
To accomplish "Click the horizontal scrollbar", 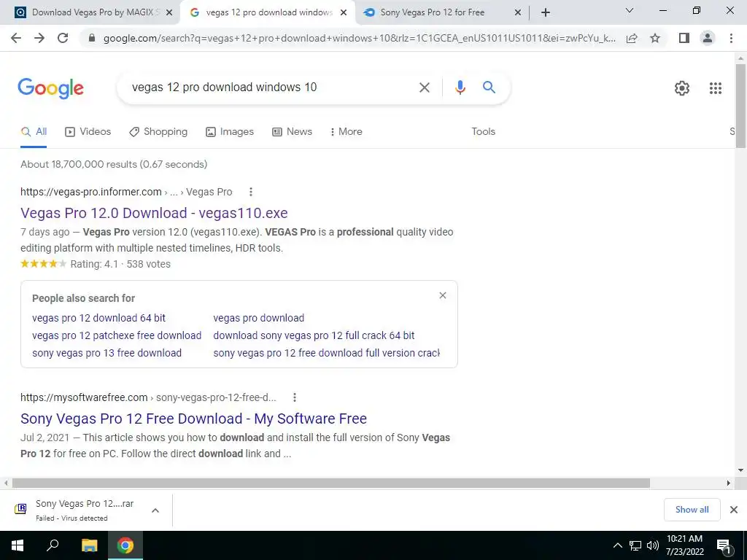I will coord(330,483).
